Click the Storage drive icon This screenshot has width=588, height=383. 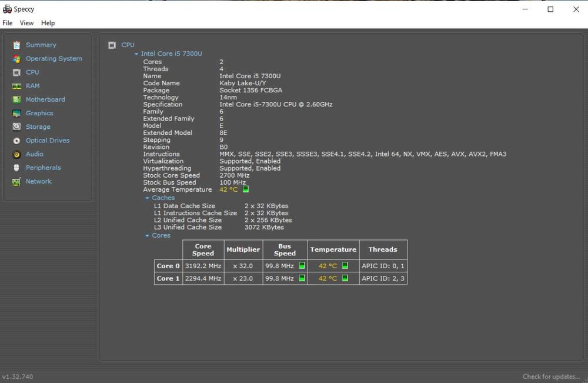coord(16,126)
